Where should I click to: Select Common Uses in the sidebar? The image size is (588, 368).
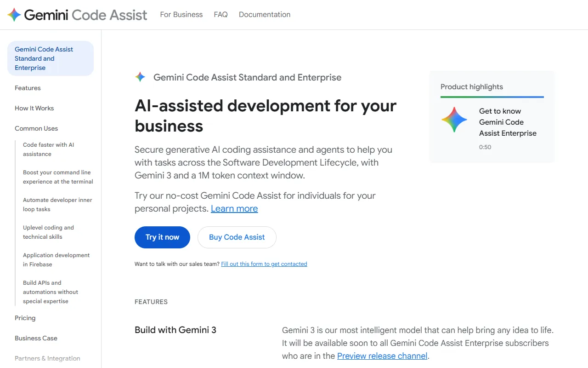[x=36, y=128]
